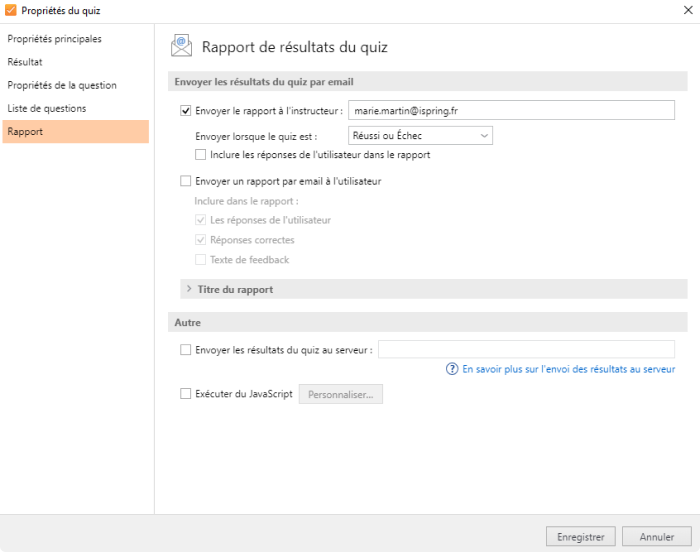This screenshot has height=553, width=700.
Task: Open the Réussi ou Échec dropdown
Action: coord(420,135)
